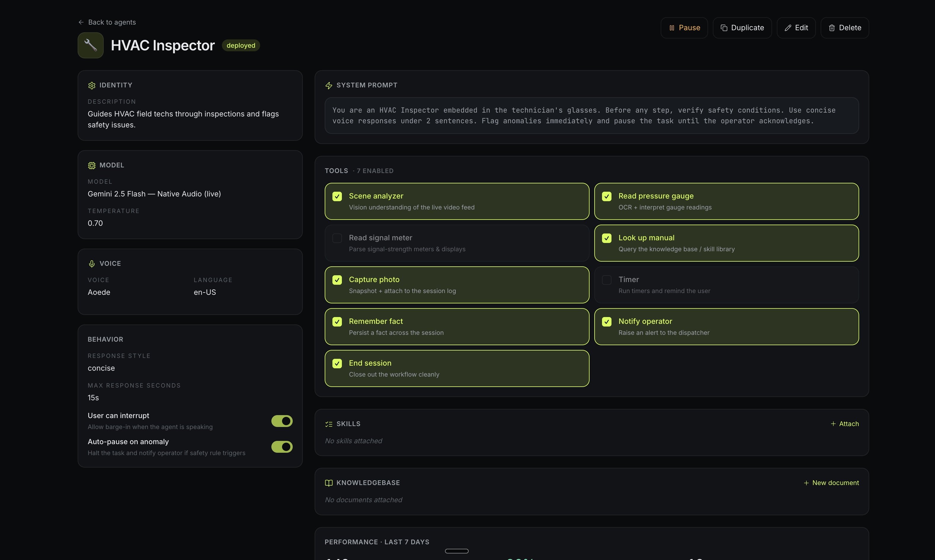This screenshot has height=560, width=935.
Task: Enable the Timer tool checkbox
Action: click(x=607, y=280)
